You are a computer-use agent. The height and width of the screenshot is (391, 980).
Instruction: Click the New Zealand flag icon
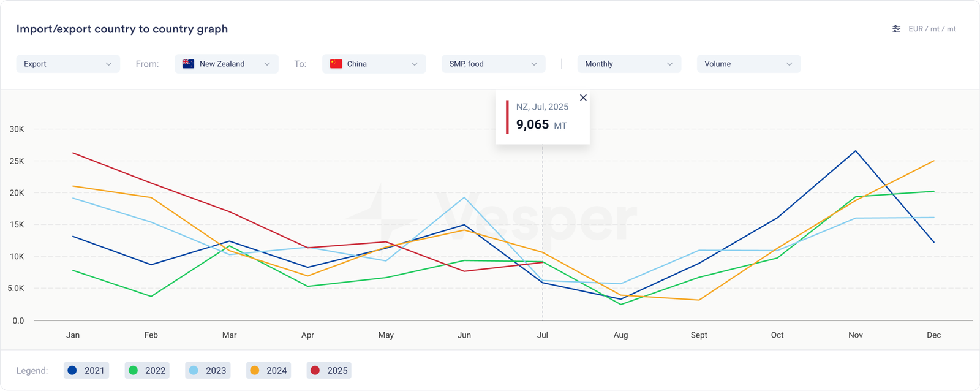tap(189, 64)
